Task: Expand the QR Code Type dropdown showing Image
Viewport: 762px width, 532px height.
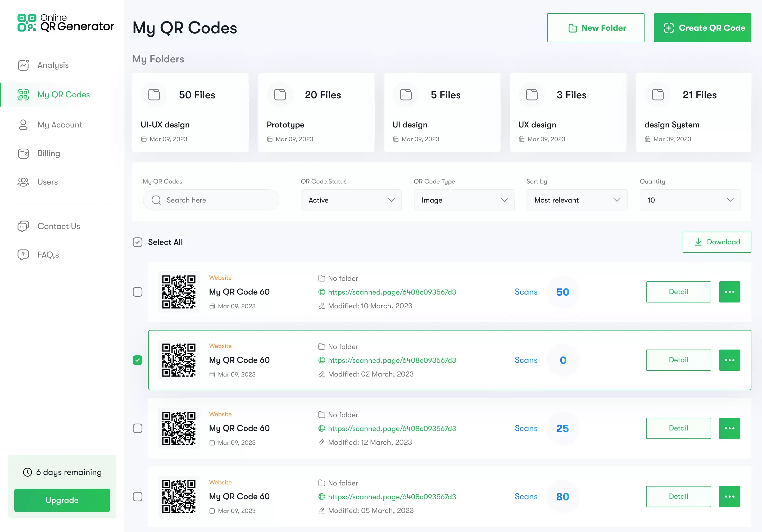Action: (x=464, y=200)
